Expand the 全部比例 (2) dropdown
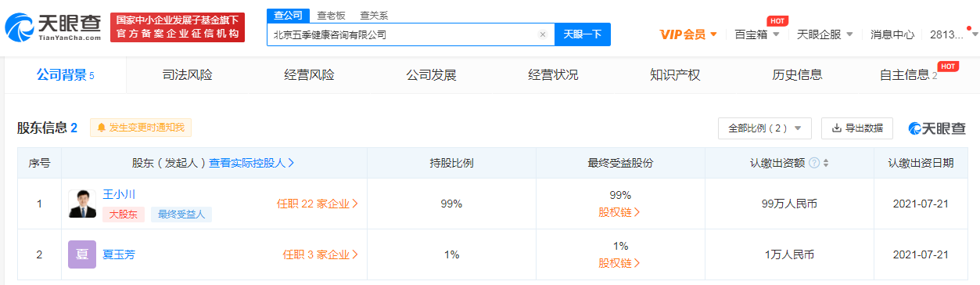This screenshot has height=285, width=980. (764, 128)
